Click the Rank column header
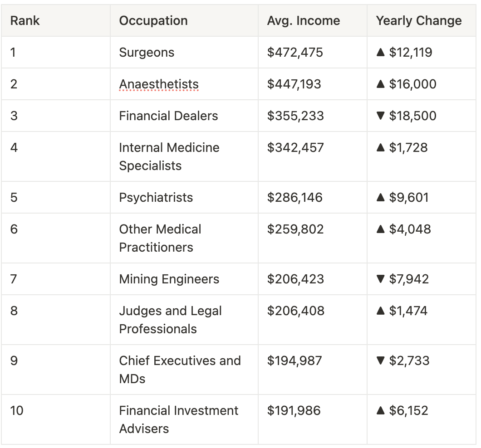481x448 pixels. click(x=25, y=21)
